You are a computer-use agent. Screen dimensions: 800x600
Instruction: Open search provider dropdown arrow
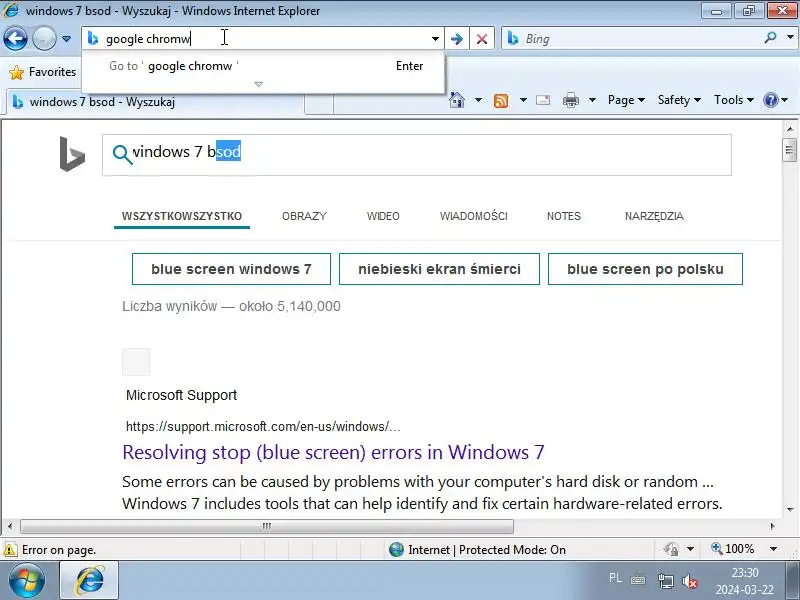point(790,38)
